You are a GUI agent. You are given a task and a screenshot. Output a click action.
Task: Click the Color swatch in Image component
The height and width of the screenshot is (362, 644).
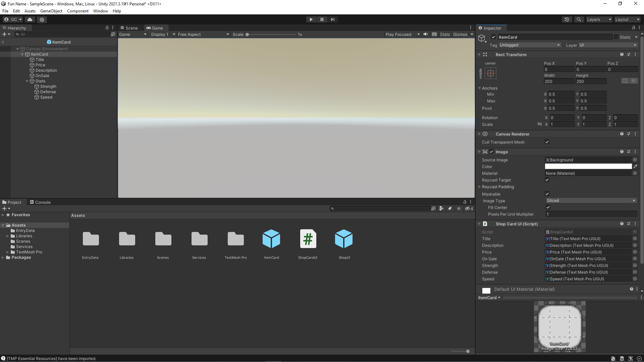588,167
